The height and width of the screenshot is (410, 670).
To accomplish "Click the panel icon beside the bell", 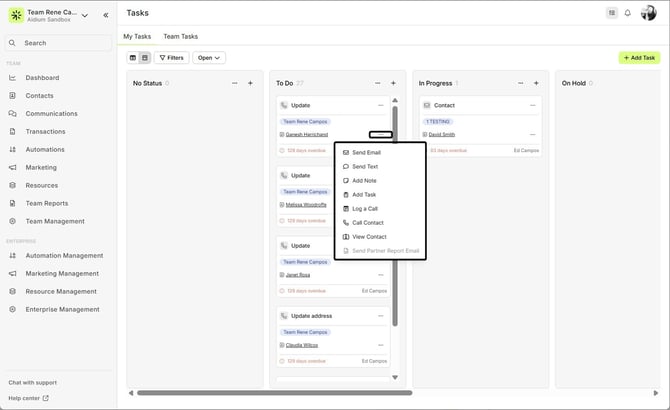I will tap(612, 13).
